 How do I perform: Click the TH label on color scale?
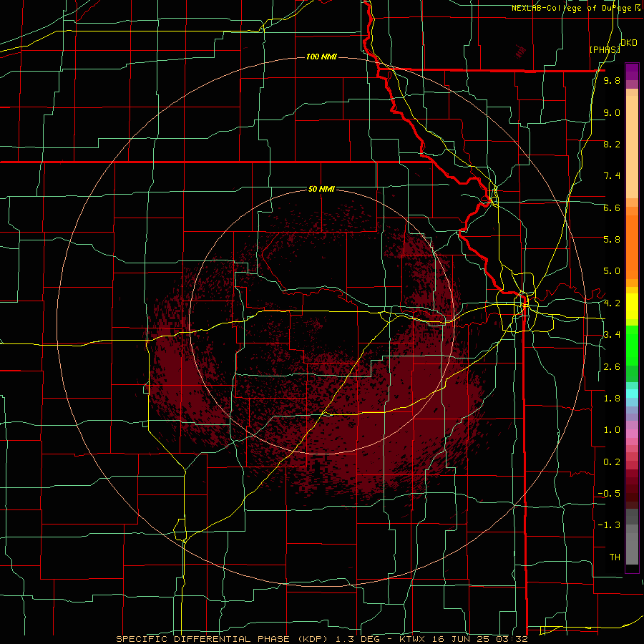[615, 557]
